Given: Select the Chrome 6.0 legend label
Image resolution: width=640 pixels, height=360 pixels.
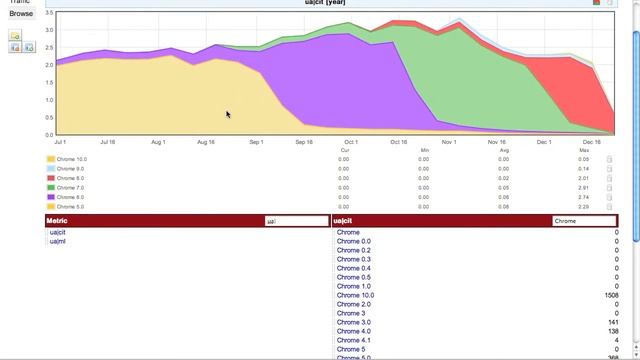Looking at the screenshot, I should [70, 197].
